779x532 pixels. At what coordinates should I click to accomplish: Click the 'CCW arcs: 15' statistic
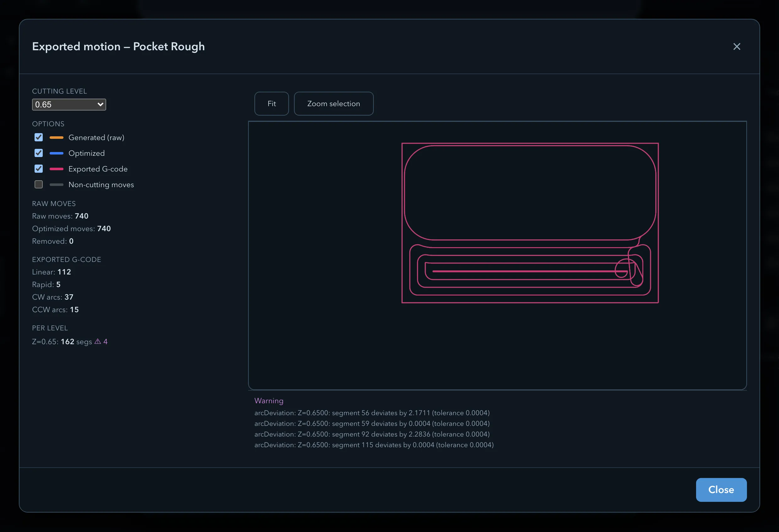tap(55, 310)
